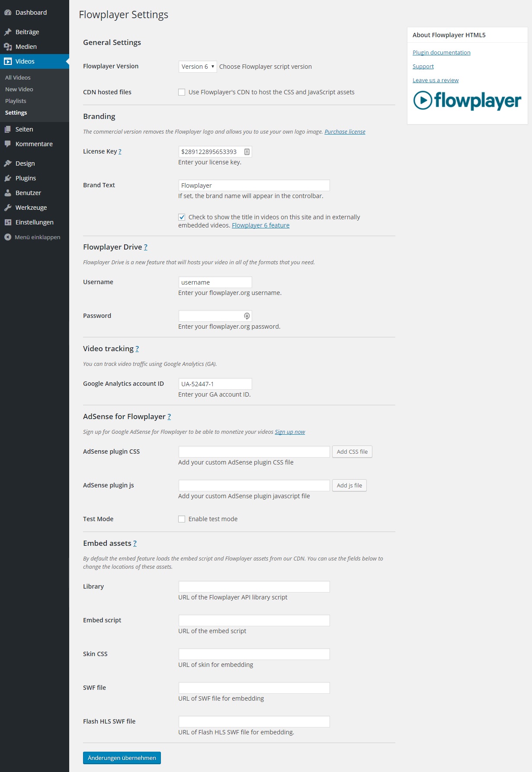
Task: Click the password manager icon in Password field
Action: (x=247, y=316)
